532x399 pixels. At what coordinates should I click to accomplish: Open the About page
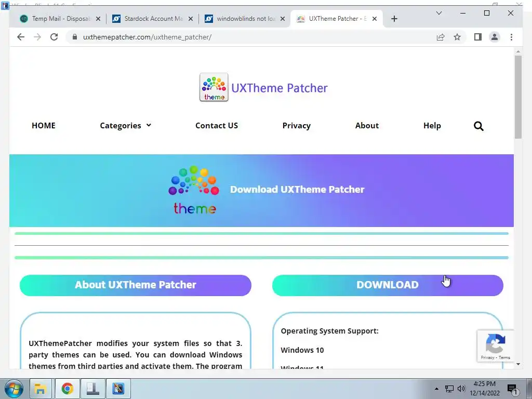[x=367, y=126]
